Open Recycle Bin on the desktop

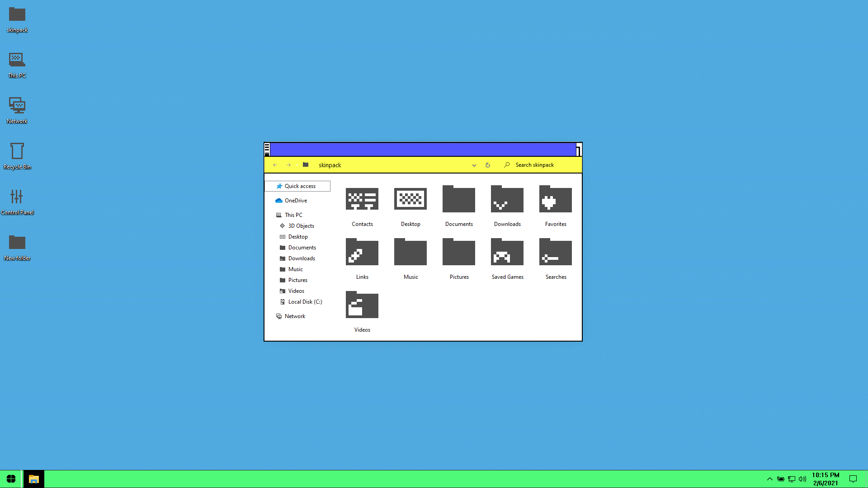(17, 151)
